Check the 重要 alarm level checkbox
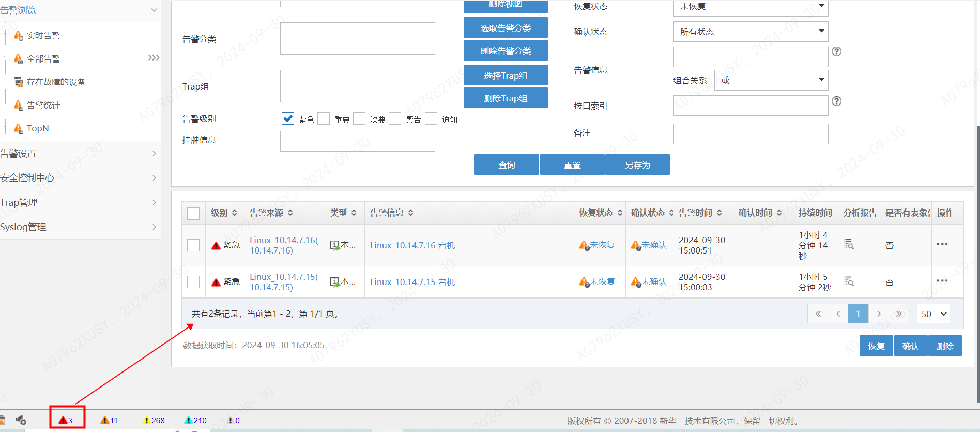The image size is (980, 432). [x=324, y=118]
